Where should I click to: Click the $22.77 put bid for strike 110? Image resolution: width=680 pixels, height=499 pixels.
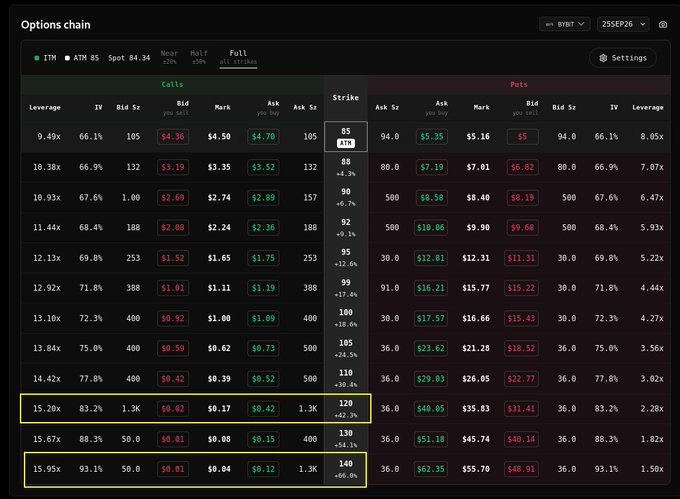pos(521,379)
